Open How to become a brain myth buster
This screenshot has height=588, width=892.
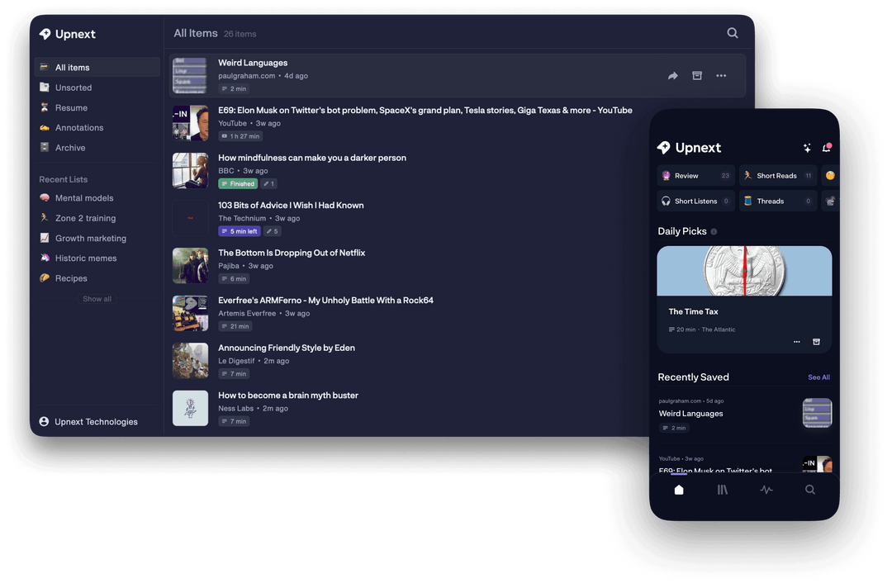288,396
